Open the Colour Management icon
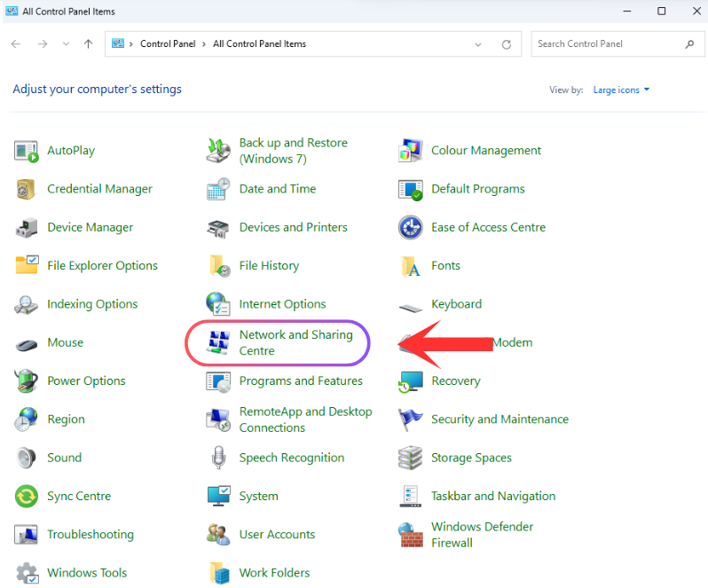 tap(411, 151)
